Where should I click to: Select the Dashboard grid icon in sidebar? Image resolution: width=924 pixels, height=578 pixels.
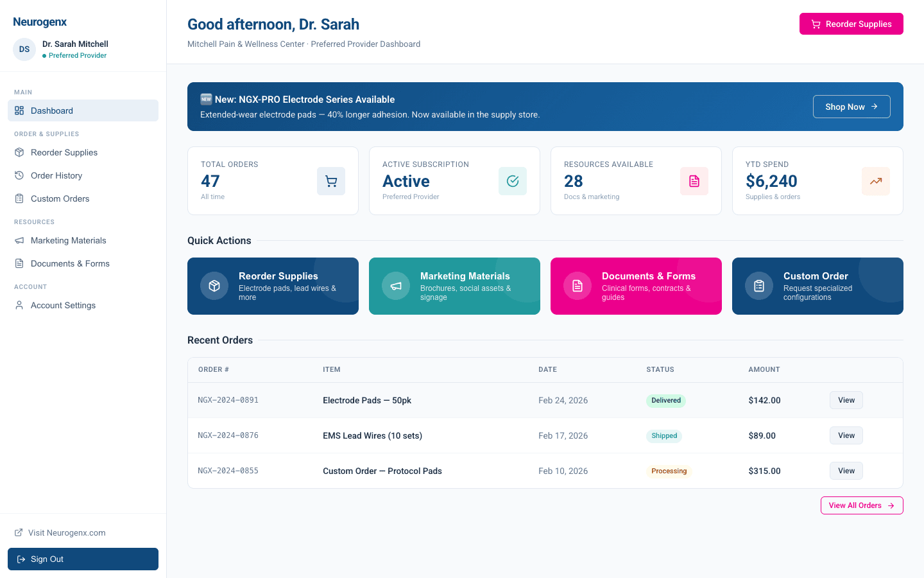[19, 110]
